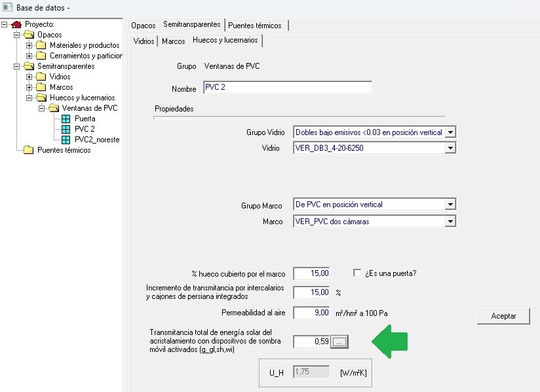Viewport: 540px width, 392px height.
Task: Select PVC2_noreste label in the tree
Action: click(97, 140)
